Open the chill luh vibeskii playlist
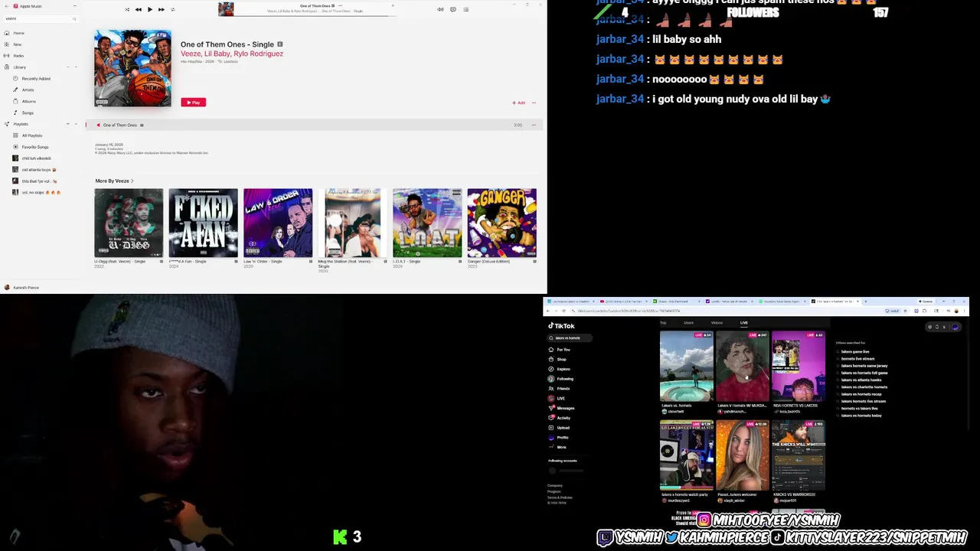Screen dimensions: 980x551 tap(35, 158)
